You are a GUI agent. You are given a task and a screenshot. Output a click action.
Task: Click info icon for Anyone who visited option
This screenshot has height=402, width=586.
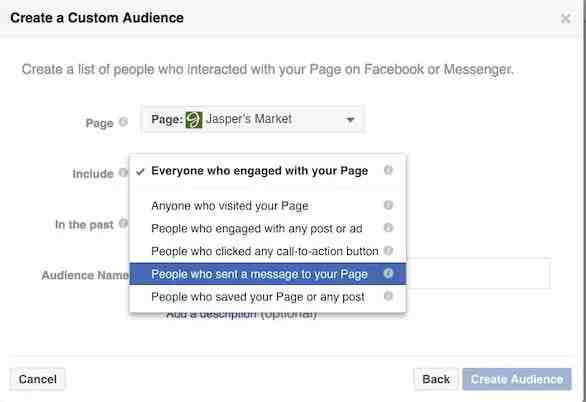point(388,205)
